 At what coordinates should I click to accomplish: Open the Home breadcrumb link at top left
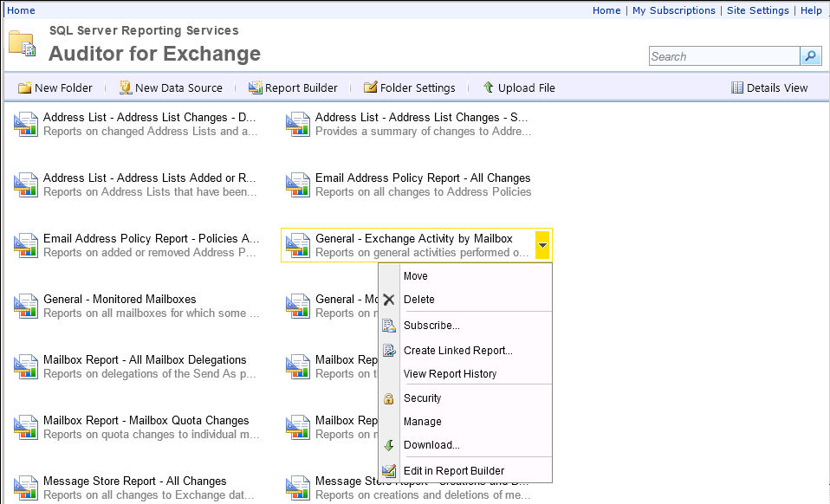21,10
